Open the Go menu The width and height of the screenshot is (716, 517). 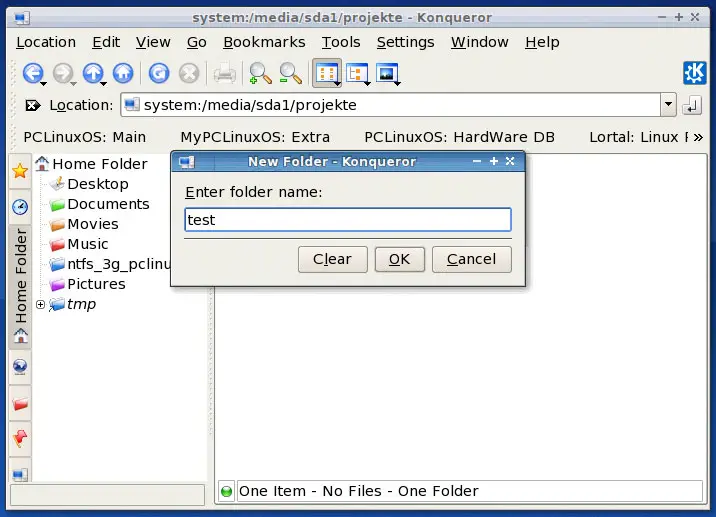click(x=197, y=42)
